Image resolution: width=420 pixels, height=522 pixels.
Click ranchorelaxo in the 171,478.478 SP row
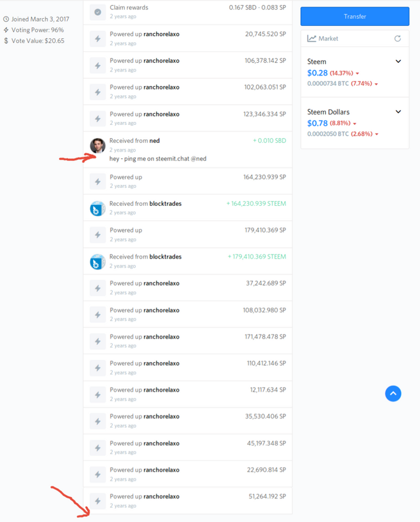point(161,337)
